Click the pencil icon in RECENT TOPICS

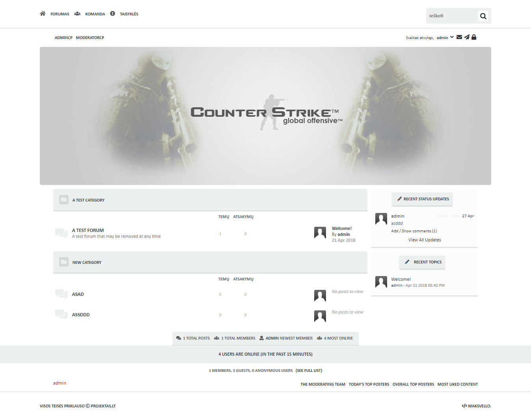pos(407,262)
